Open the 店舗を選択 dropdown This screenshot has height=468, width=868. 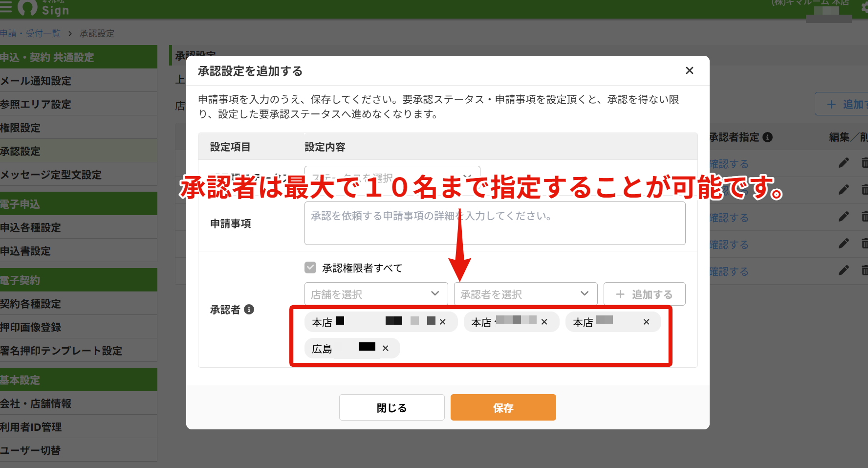pos(376,294)
